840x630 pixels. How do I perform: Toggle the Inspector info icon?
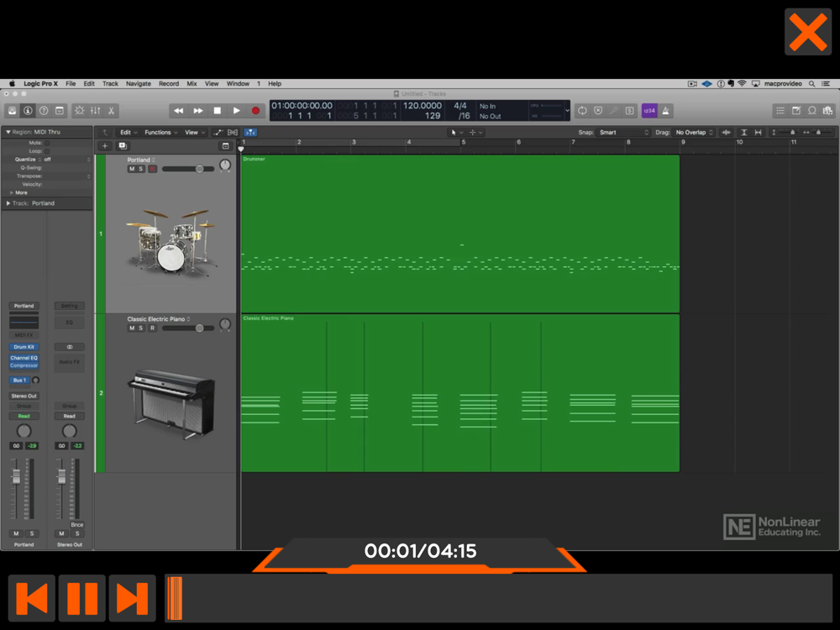tap(28, 111)
